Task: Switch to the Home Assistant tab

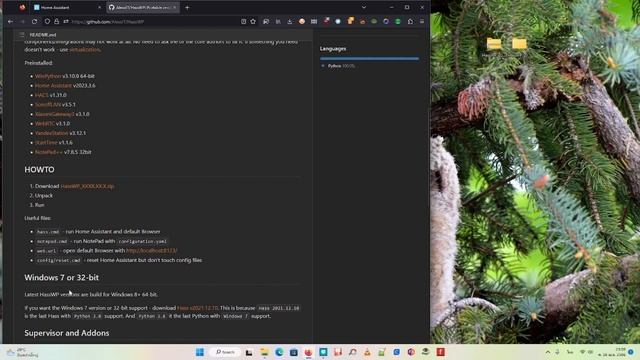Action: point(67,7)
